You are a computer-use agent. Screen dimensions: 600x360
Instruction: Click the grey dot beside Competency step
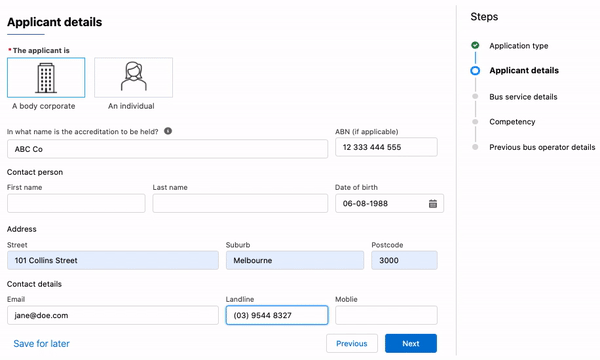475,122
